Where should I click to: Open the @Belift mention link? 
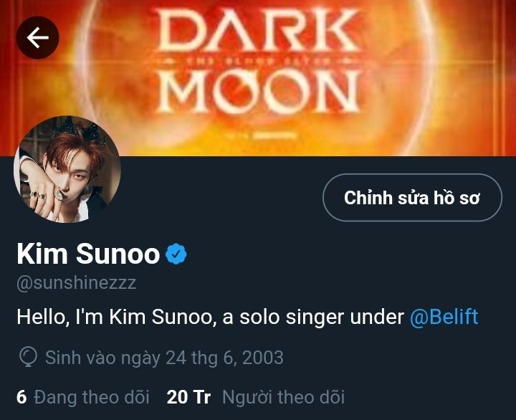coord(444,317)
